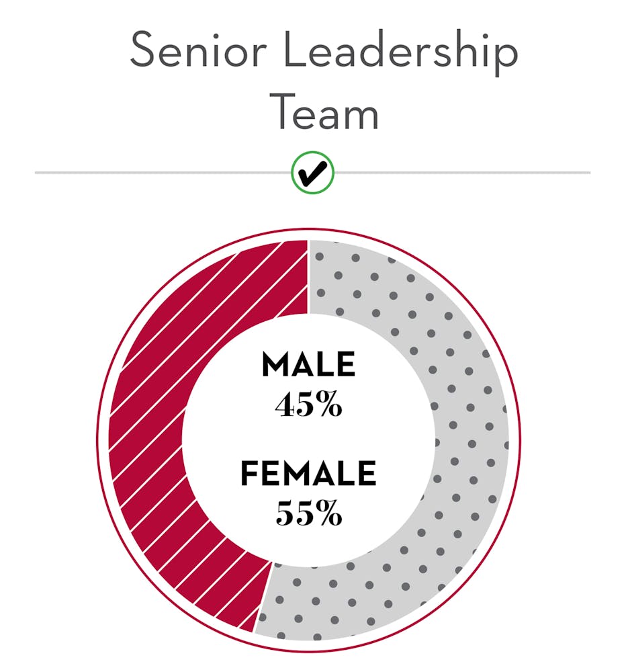Screen dimensions: 628x672
Task: Click the 45% value text
Action: [308, 404]
